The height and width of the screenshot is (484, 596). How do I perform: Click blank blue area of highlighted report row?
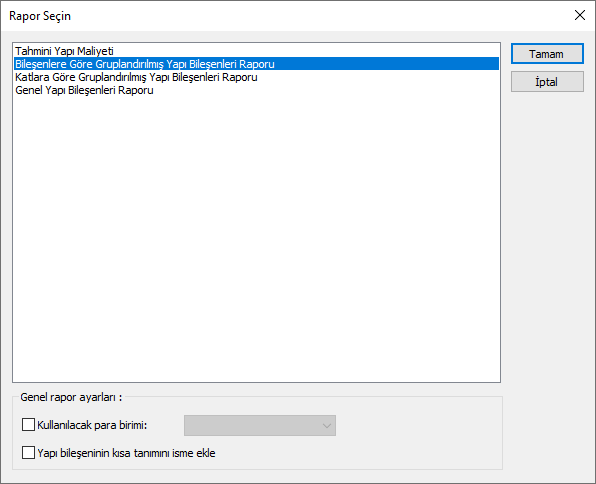(386, 64)
